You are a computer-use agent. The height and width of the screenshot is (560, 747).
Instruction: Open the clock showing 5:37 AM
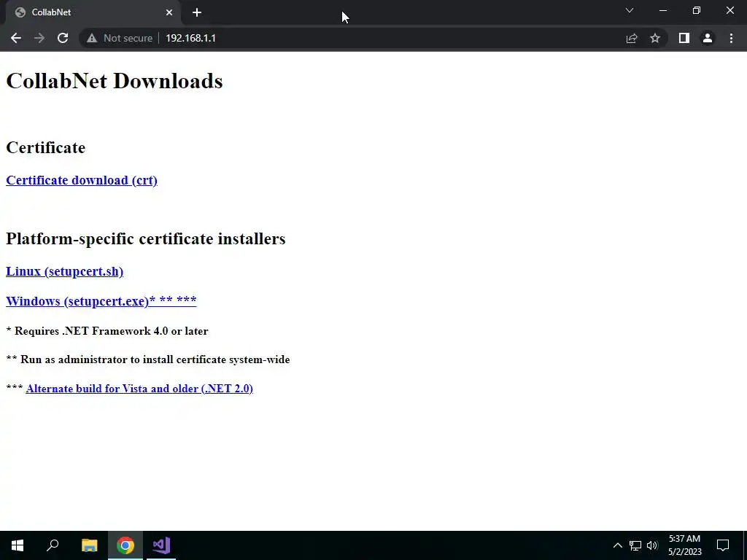pos(684,545)
